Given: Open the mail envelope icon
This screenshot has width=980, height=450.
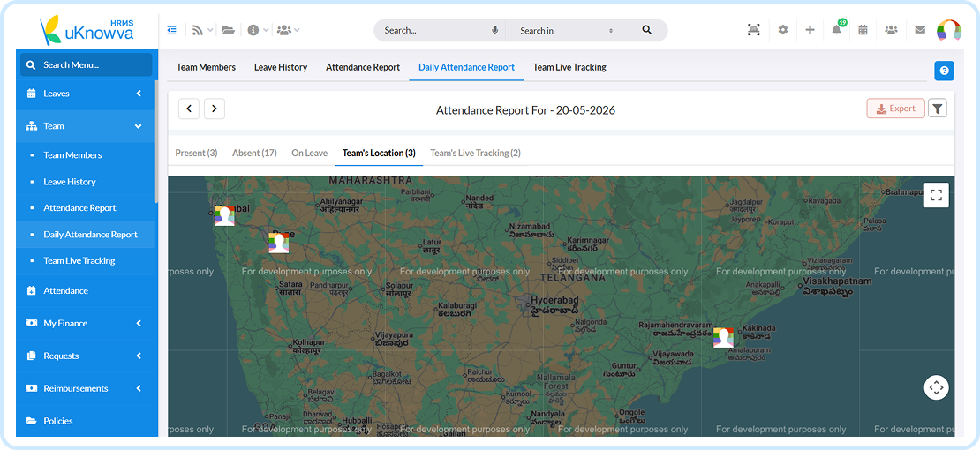Looking at the screenshot, I should point(920,30).
